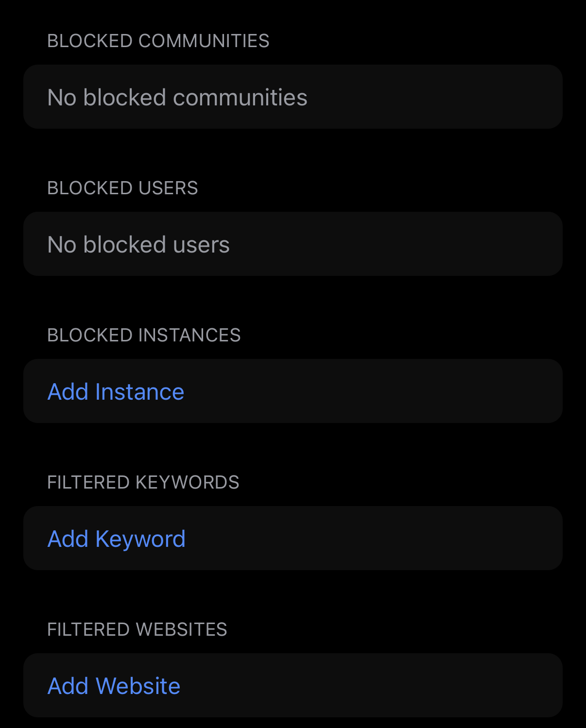Click the Blocked Instances section header
The image size is (586, 728).
click(x=144, y=336)
